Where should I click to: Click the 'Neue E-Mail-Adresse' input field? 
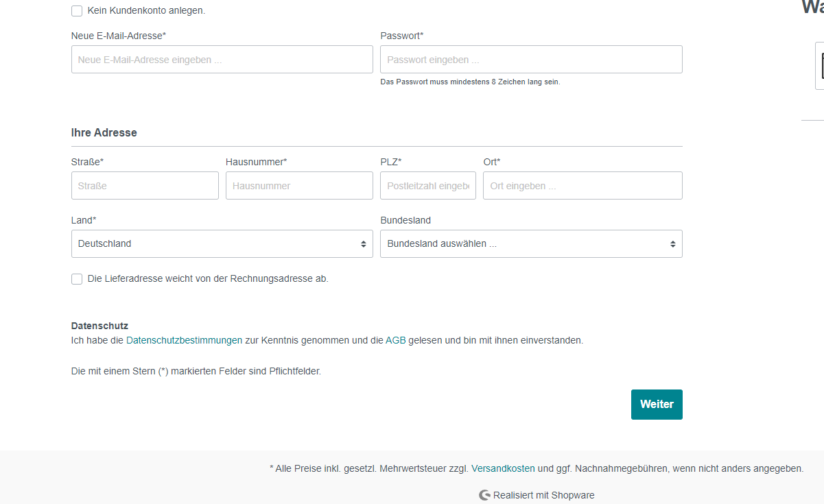click(x=222, y=59)
